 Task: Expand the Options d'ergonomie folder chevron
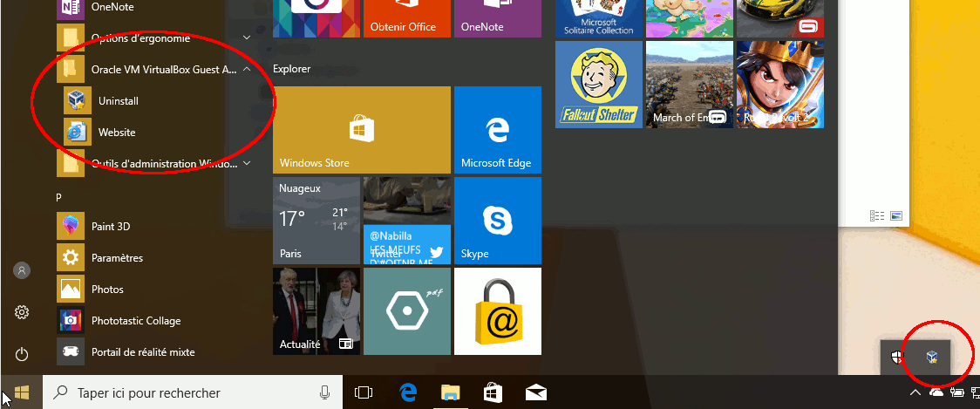[x=247, y=38]
